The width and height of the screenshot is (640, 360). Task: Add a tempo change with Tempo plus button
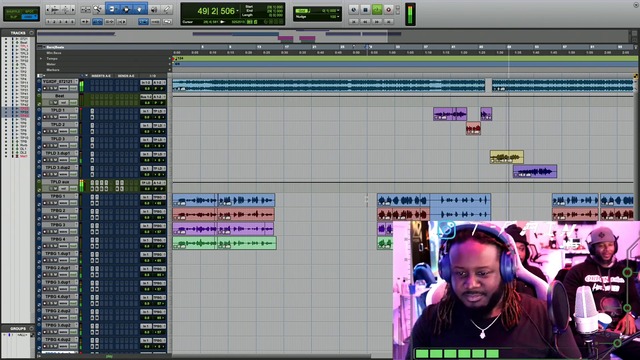point(170,58)
